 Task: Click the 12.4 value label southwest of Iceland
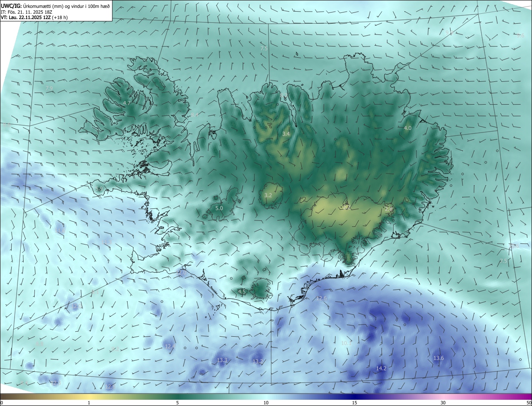point(169,346)
